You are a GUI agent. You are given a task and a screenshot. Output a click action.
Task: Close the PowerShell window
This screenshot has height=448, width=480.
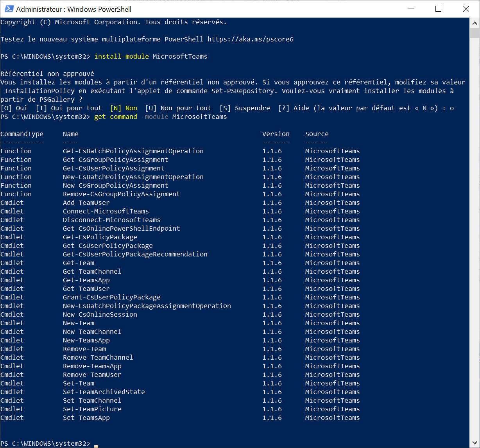point(466,9)
